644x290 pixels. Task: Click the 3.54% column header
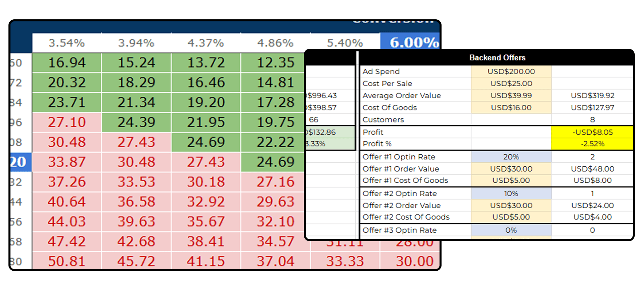[67, 43]
